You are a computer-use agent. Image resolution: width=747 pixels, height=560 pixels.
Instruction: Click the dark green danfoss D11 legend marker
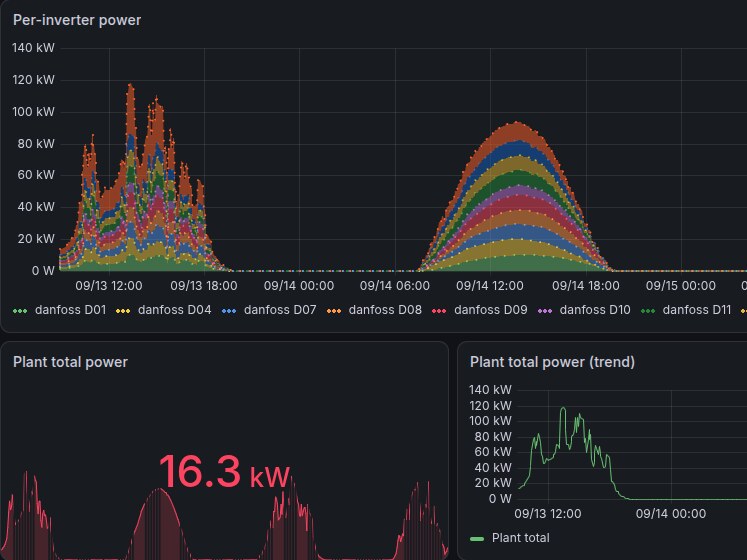tap(648, 311)
